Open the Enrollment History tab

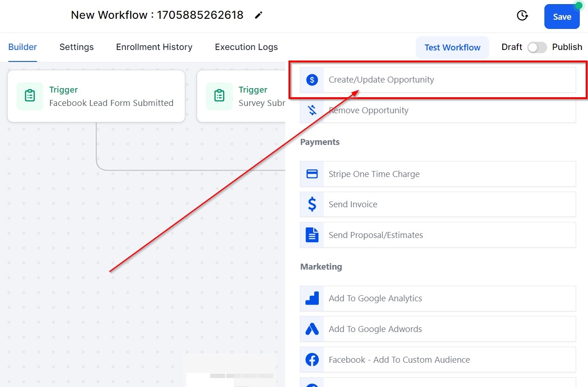click(154, 47)
